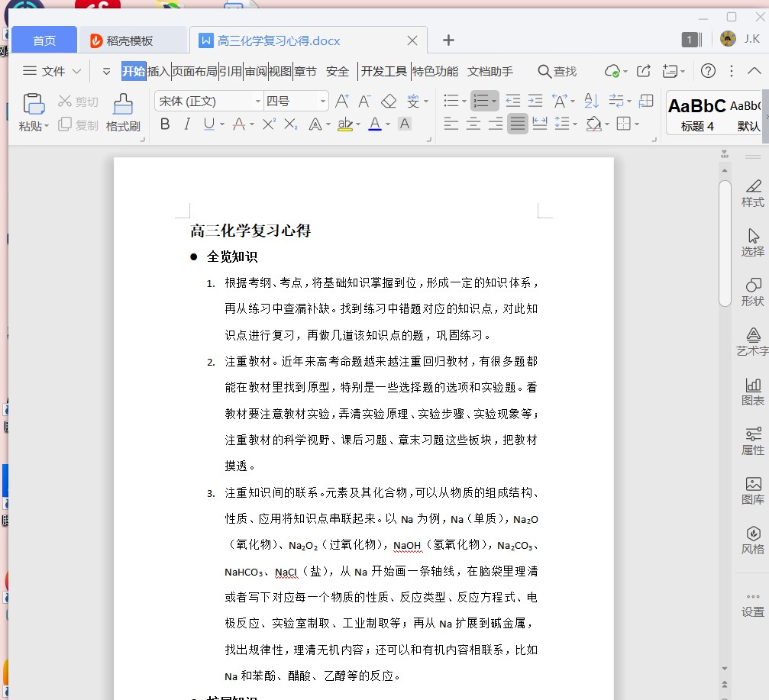The image size is (769, 700).
Task: Switch to the 插入 ribbon tab
Action: pyautogui.click(x=159, y=71)
